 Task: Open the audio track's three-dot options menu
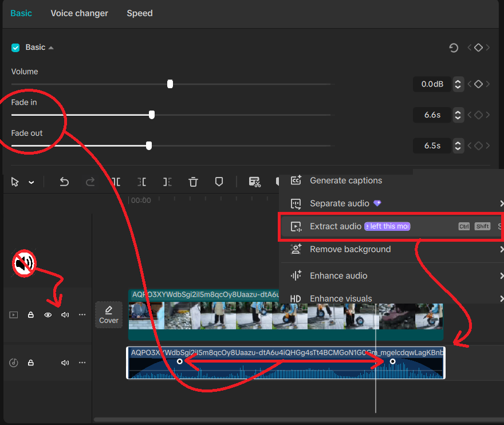(82, 363)
